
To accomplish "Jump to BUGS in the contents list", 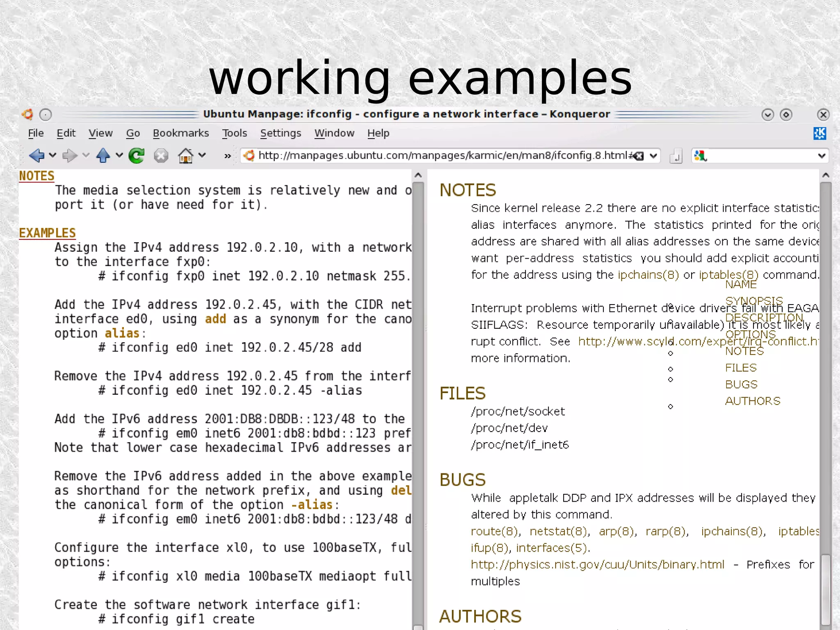I will pyautogui.click(x=741, y=384).
